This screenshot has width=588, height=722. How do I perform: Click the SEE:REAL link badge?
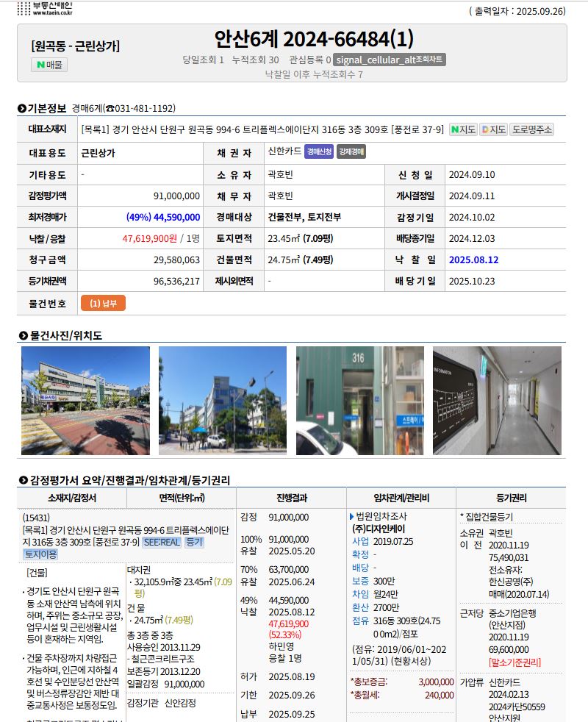click(x=162, y=542)
